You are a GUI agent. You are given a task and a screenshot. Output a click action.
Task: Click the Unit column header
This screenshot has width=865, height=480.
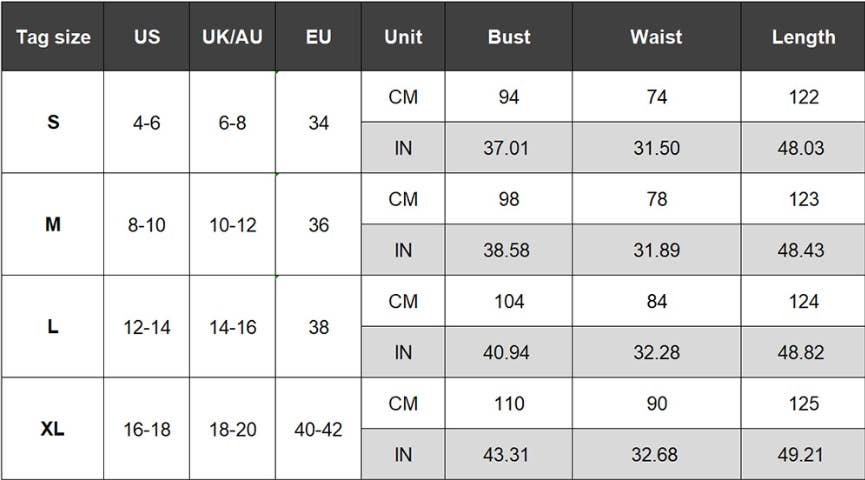pyautogui.click(x=403, y=37)
